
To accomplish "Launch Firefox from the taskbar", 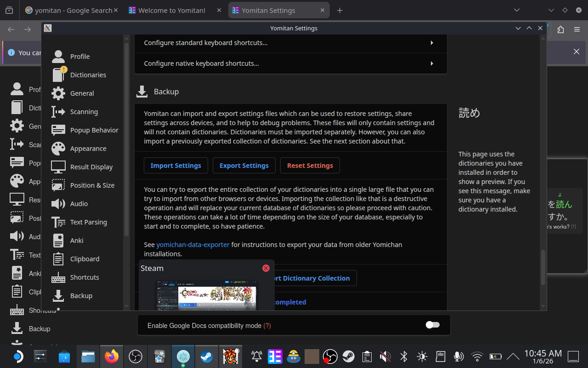I will (112, 356).
